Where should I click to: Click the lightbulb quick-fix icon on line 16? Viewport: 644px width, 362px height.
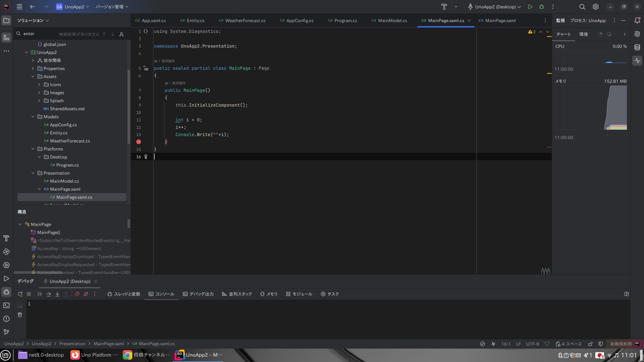pos(146,157)
